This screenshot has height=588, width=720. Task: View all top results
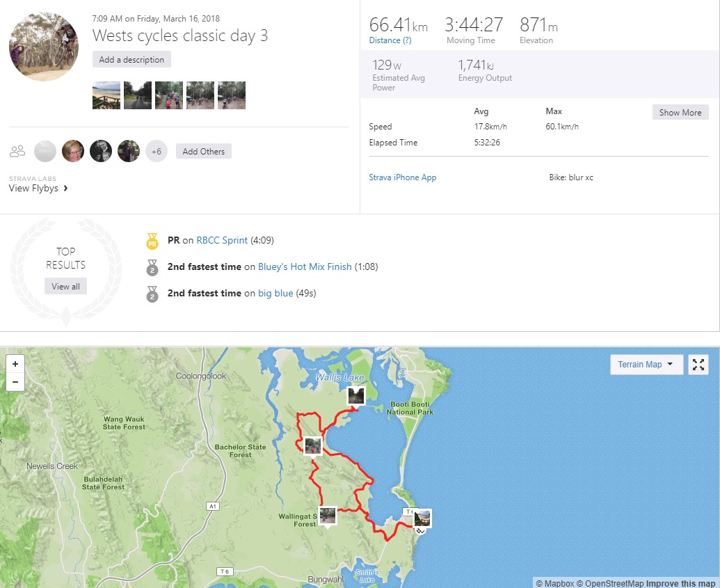click(65, 287)
